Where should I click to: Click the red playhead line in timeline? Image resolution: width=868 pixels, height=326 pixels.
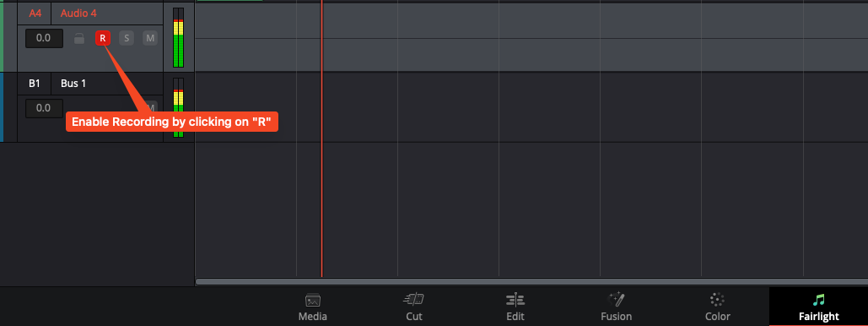(x=321, y=139)
